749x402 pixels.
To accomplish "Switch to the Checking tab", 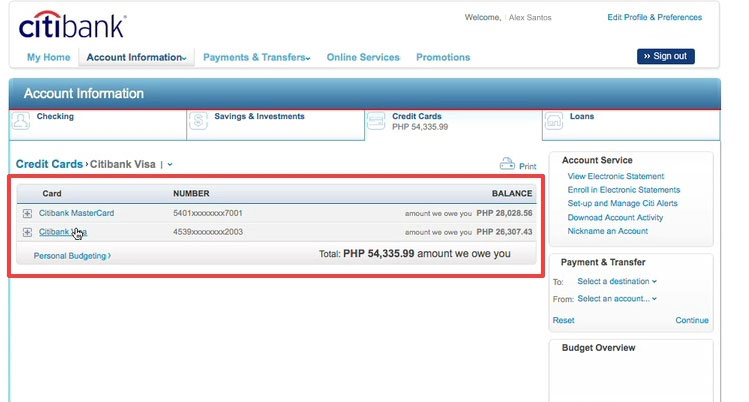I will (97, 125).
